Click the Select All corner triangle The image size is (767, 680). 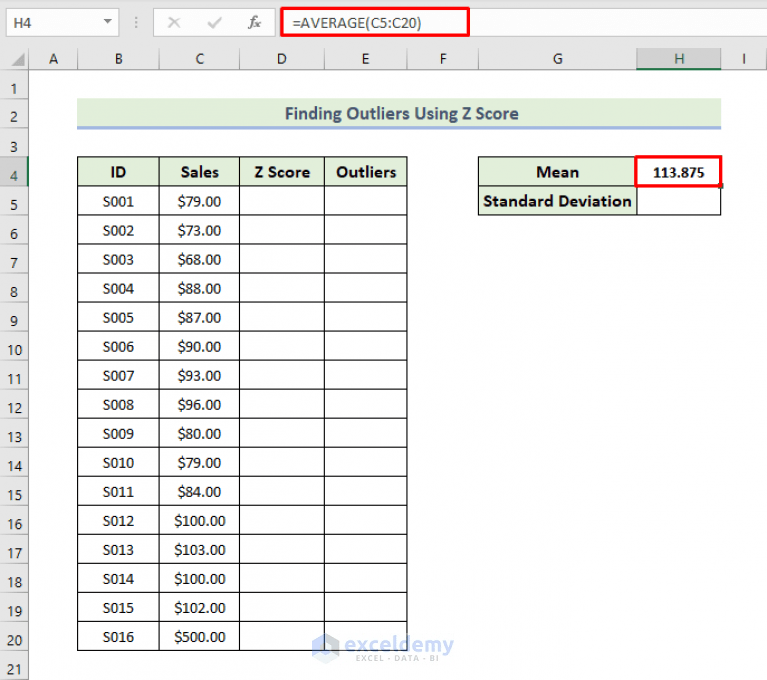[x=18, y=59]
